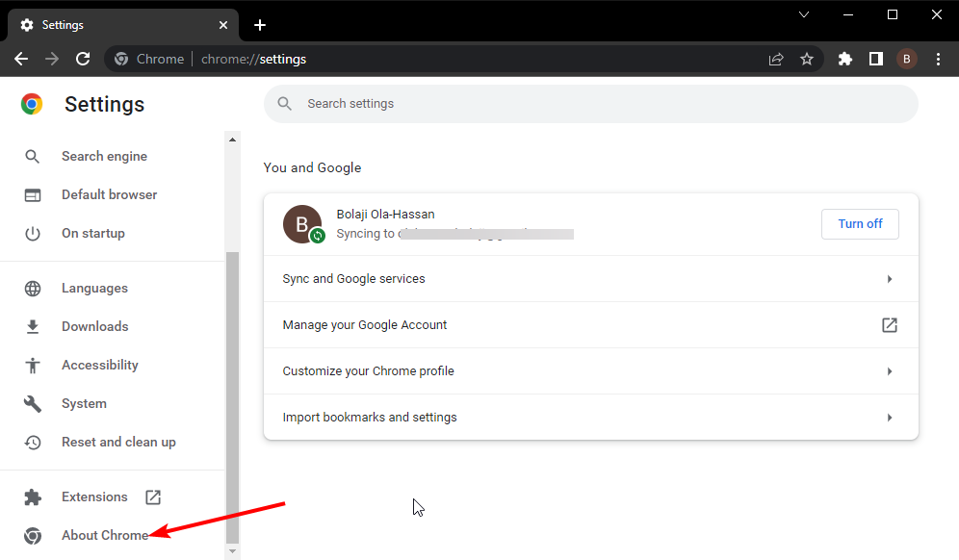Image resolution: width=959 pixels, height=560 pixels.
Task: Open Manage your Google Account
Action: pyautogui.click(x=591, y=325)
